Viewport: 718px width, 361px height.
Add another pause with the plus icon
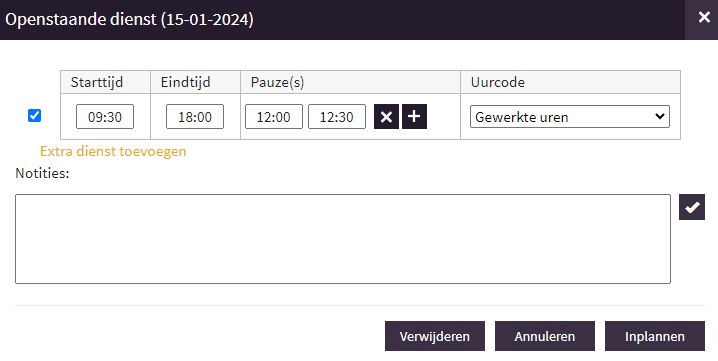tap(414, 117)
